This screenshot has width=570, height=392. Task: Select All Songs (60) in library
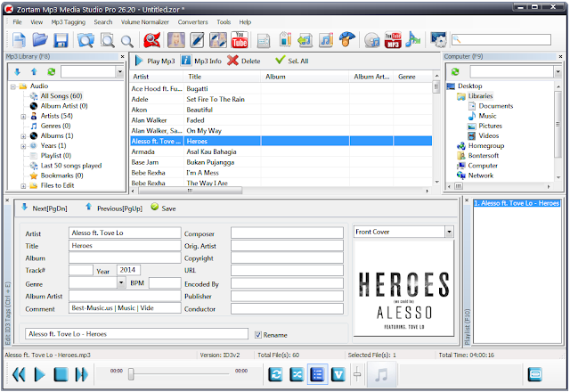[x=61, y=96]
